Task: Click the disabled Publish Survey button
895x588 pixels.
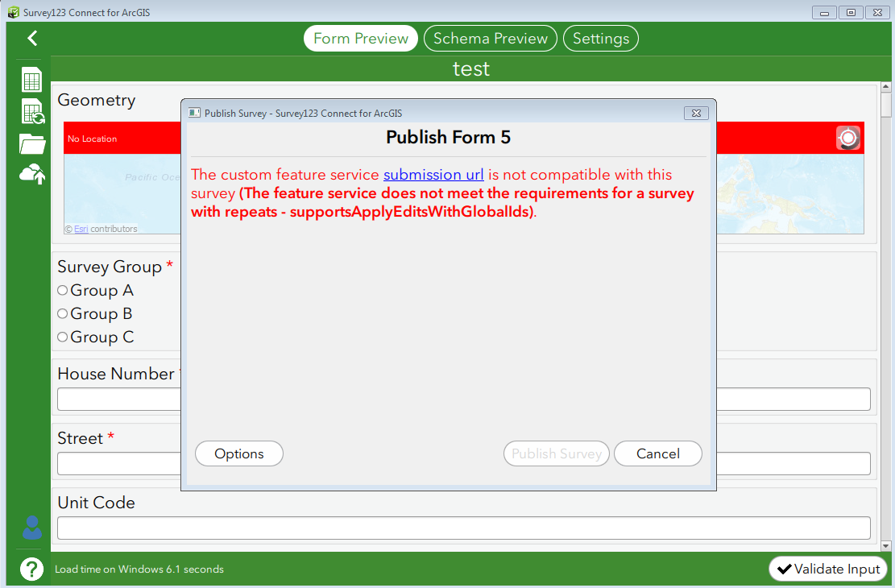Action: coord(557,453)
